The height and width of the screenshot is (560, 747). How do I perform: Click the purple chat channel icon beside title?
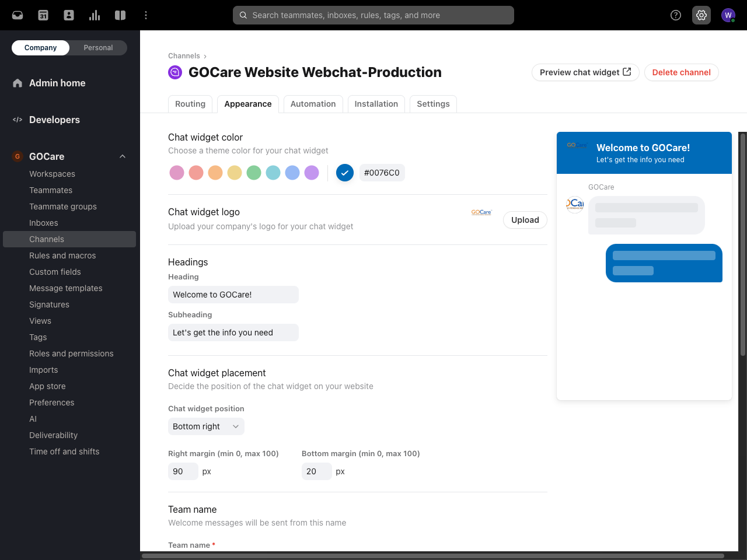(x=175, y=72)
